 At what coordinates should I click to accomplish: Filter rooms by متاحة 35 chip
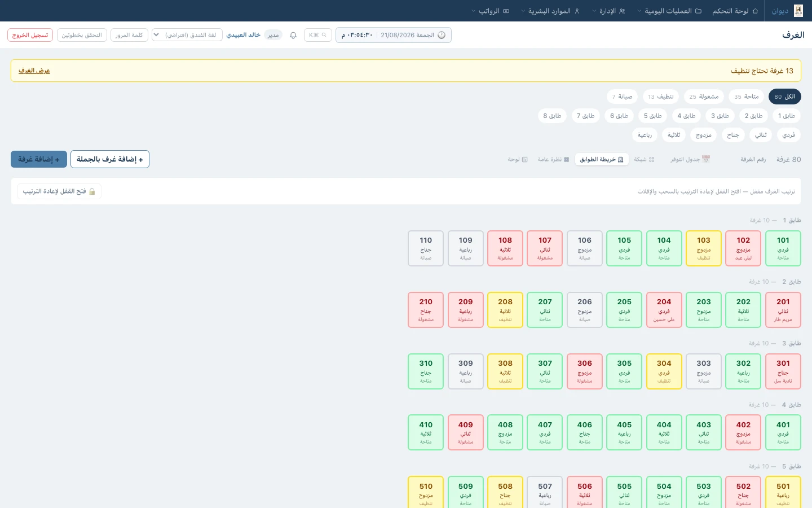(746, 97)
